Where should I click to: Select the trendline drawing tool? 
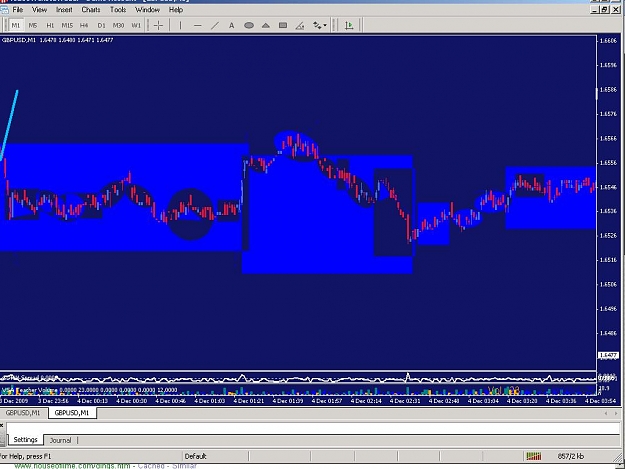[214, 26]
